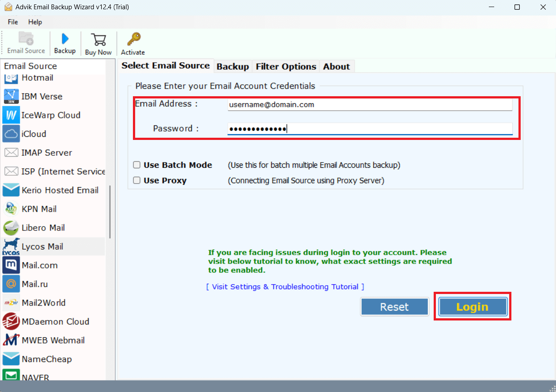Viewport: 556px width, 392px height.
Task: Select Lycos Mail text entry
Action: point(42,246)
